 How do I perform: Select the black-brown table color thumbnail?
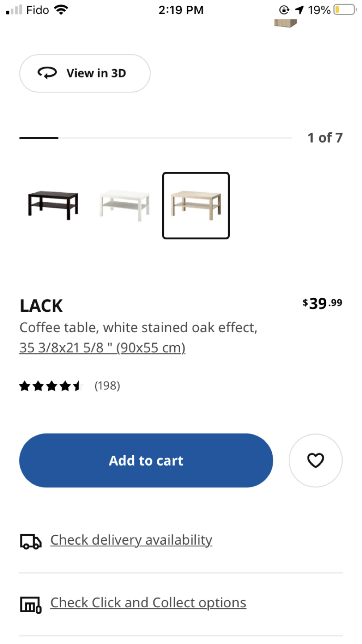53,205
